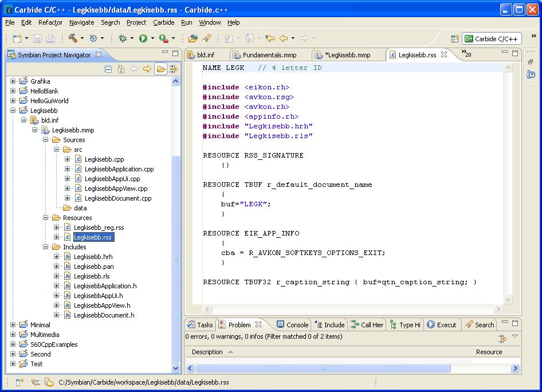This screenshot has height=392, width=542.
Task: Show hidden toolbar items chevron
Action: (534, 36)
